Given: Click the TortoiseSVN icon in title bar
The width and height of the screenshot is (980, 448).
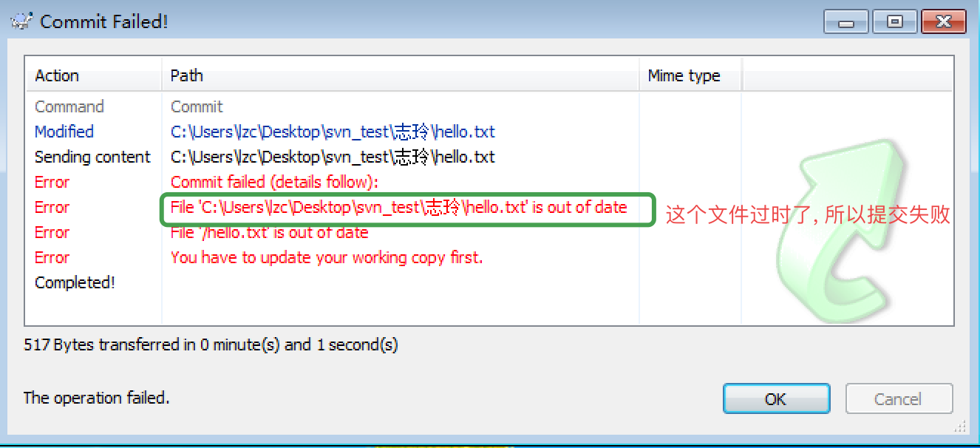Looking at the screenshot, I should pos(21,21).
